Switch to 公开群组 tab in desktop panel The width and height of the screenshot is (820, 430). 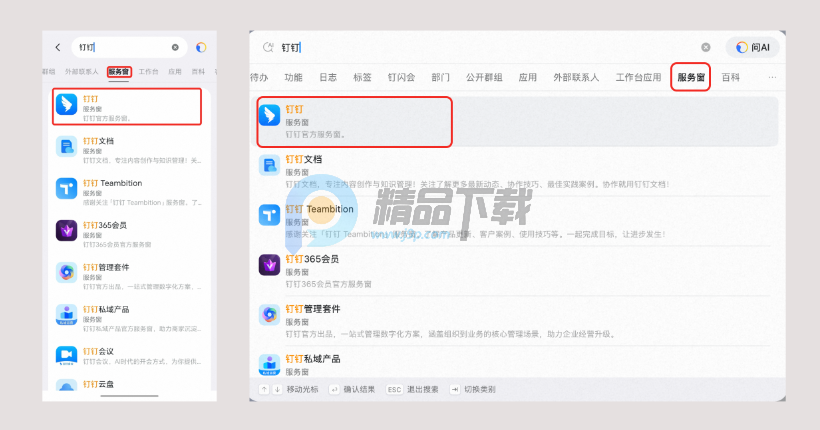484,77
